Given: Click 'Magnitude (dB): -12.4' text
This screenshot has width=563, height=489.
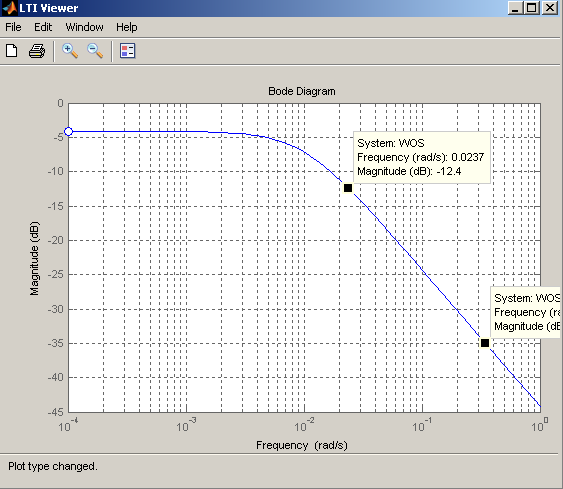Looking at the screenshot, I should pos(409,171).
